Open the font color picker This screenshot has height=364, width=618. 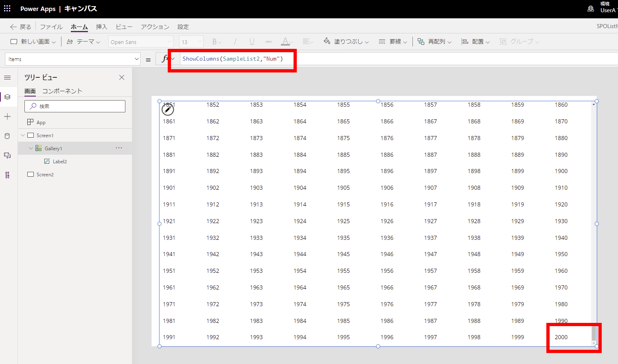coord(286,42)
